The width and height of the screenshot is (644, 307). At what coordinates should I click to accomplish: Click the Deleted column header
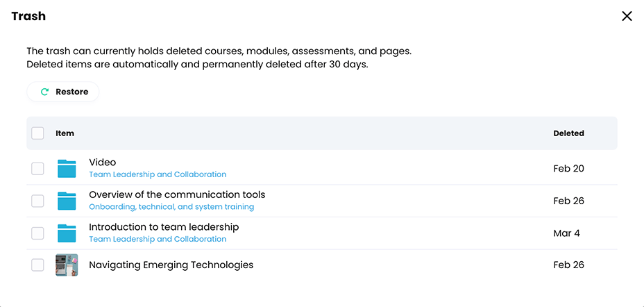pos(568,133)
